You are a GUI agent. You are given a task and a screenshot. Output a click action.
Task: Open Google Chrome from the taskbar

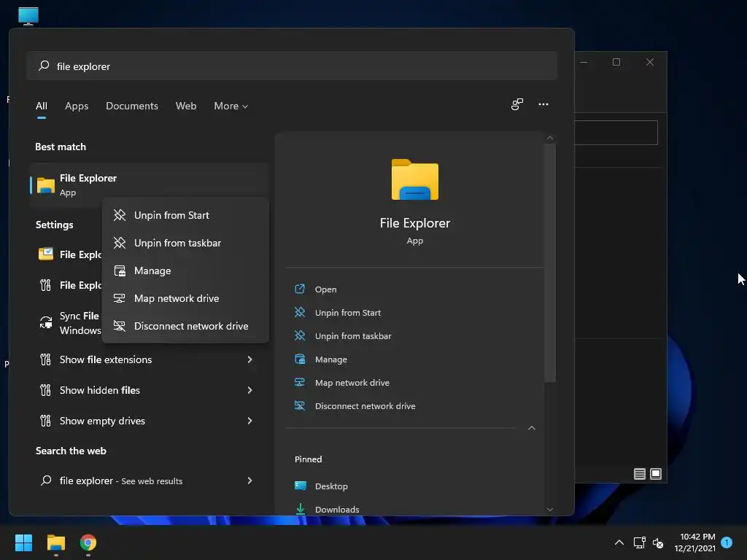88,542
